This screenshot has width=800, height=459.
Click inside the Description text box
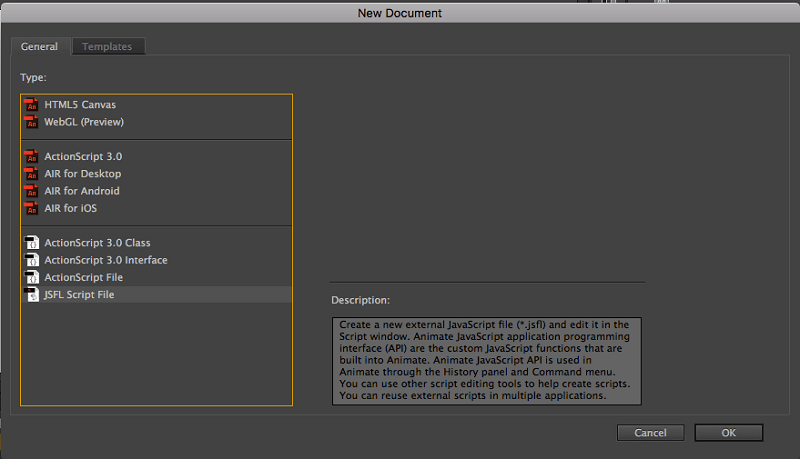point(487,361)
